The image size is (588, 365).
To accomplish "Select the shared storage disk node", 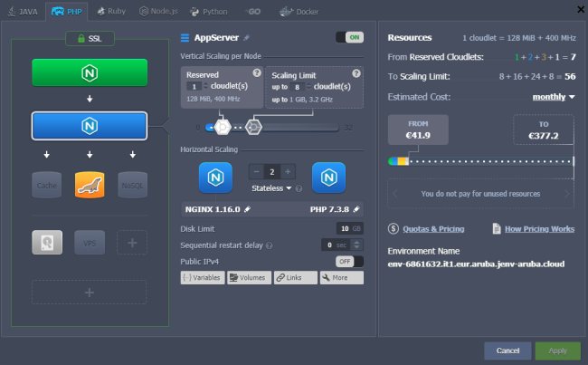I will coord(47,243).
